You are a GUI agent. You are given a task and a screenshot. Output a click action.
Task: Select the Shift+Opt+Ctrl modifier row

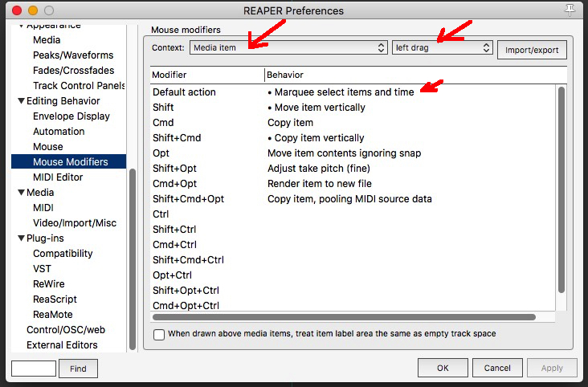(353, 291)
